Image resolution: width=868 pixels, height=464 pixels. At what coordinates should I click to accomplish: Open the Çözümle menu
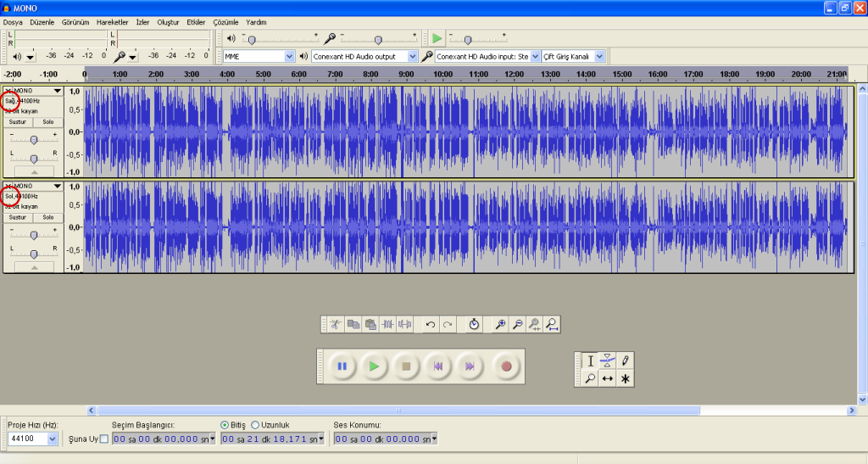(x=225, y=22)
